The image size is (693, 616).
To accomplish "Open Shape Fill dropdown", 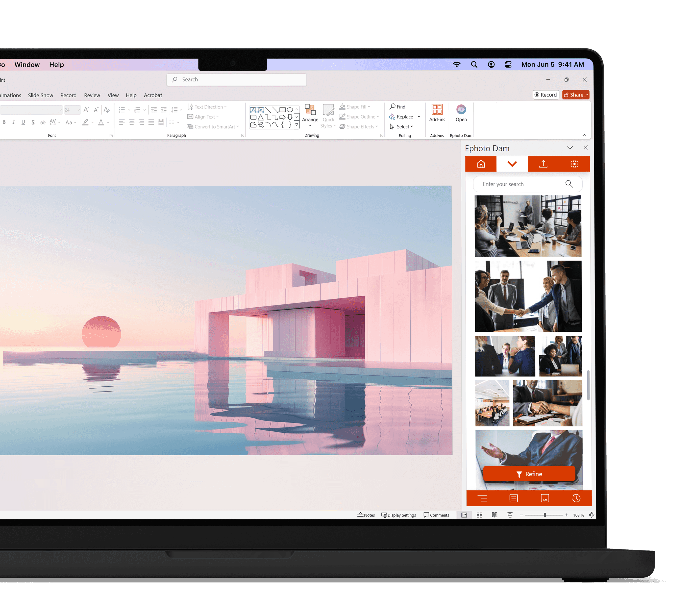I will tap(355, 106).
